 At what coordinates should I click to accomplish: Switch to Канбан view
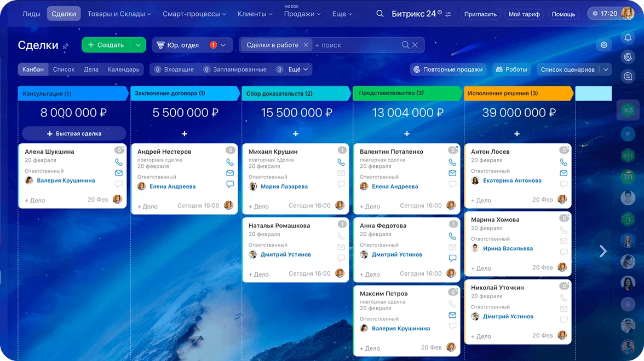click(x=33, y=69)
